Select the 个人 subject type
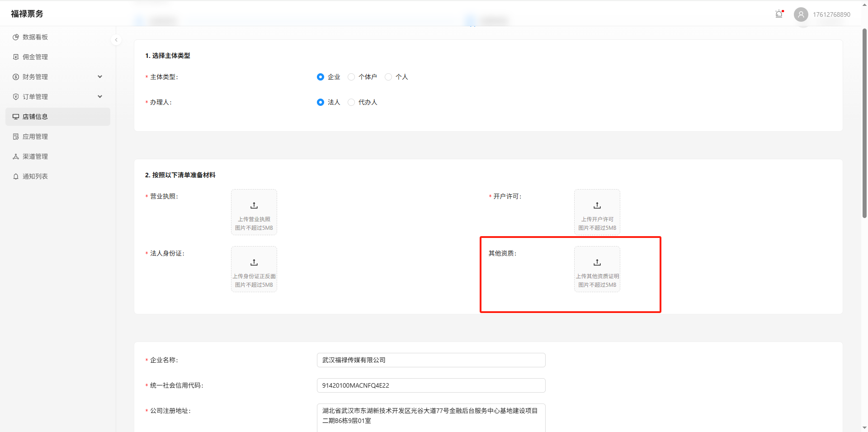The width and height of the screenshot is (868, 432). 388,77
